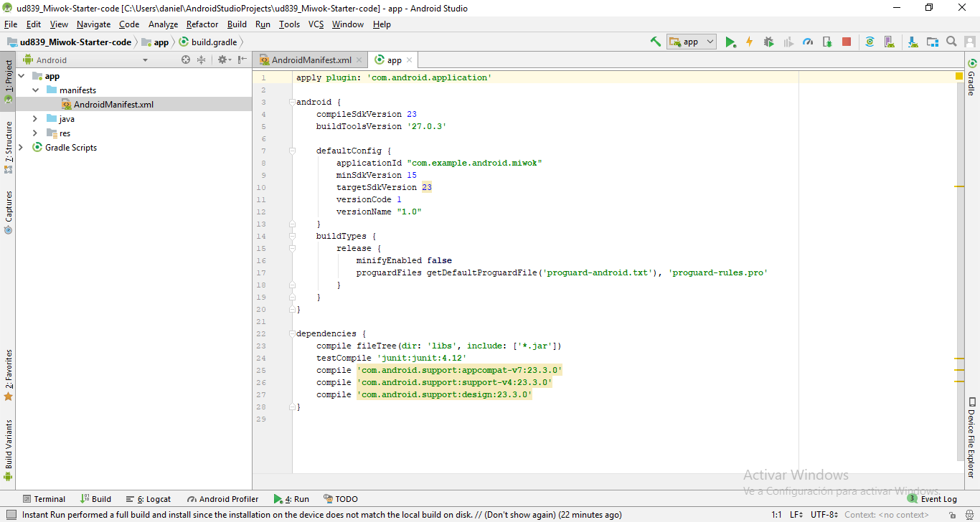Toggle the Z: Structure tool window
The height and width of the screenshot is (522, 980).
pos(9,147)
